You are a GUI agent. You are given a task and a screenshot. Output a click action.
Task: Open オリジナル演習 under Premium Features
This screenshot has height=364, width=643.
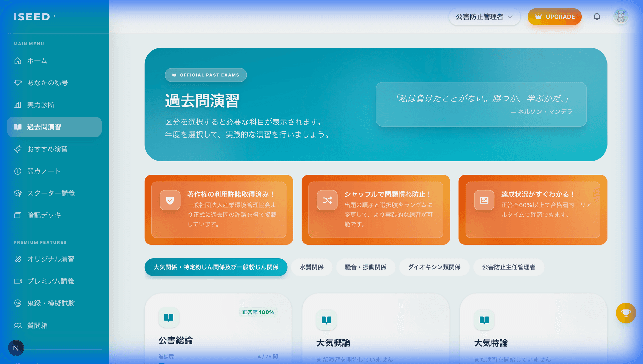[x=18, y=259]
